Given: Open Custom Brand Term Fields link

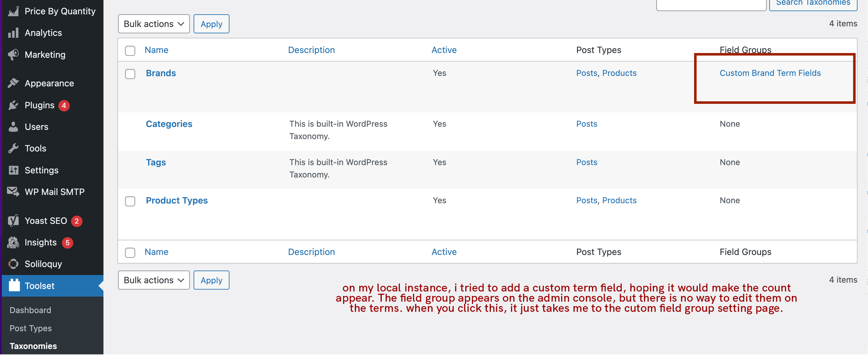Looking at the screenshot, I should [770, 73].
